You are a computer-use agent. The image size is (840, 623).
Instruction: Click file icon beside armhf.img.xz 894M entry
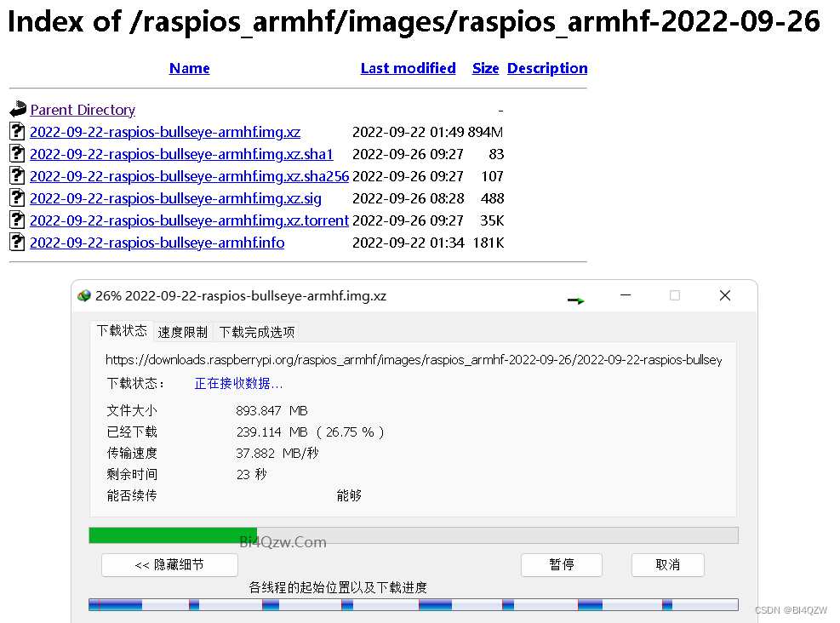tap(17, 131)
